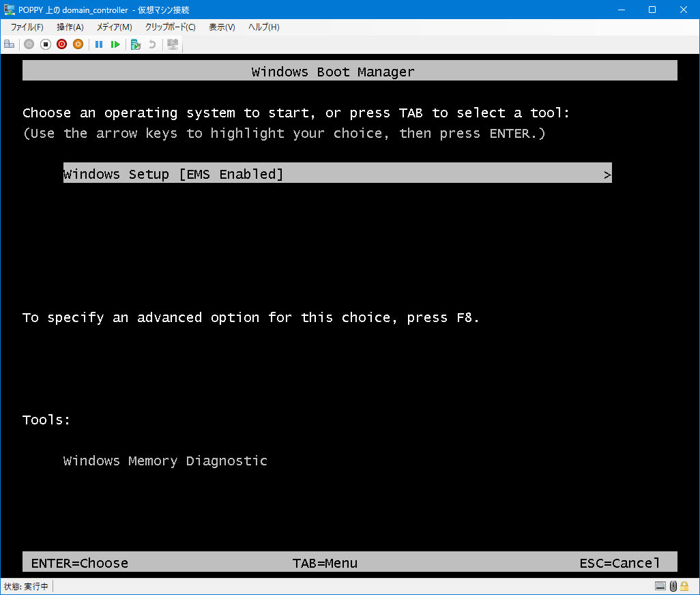Revert the VM with the undo arrow icon
700x595 pixels.
pyautogui.click(x=152, y=44)
